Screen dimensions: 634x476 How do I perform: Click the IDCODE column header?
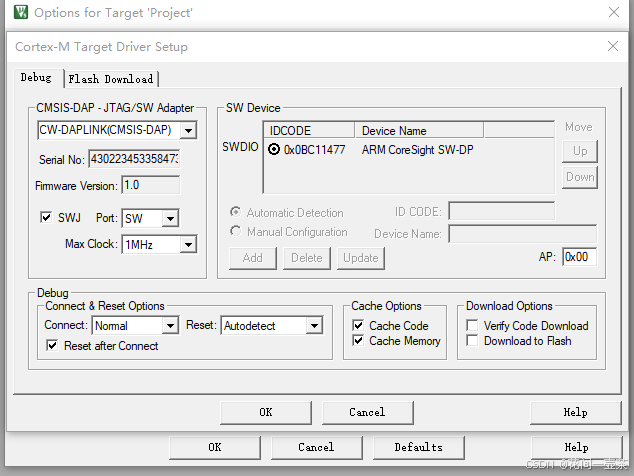(309, 130)
